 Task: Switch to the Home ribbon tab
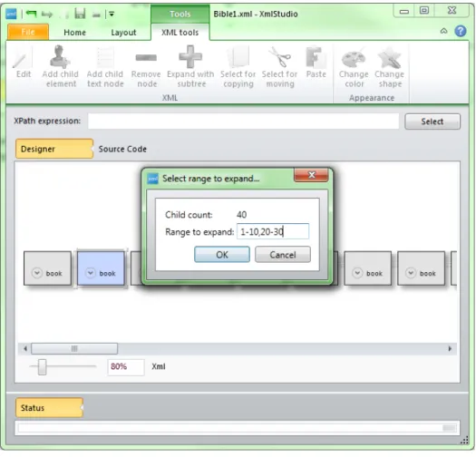pyautogui.click(x=74, y=32)
